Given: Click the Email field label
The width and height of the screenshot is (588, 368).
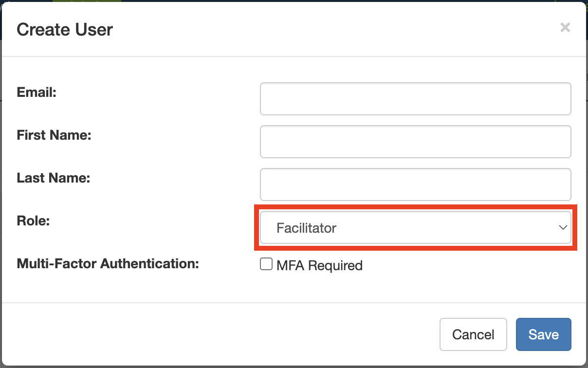Looking at the screenshot, I should (37, 92).
